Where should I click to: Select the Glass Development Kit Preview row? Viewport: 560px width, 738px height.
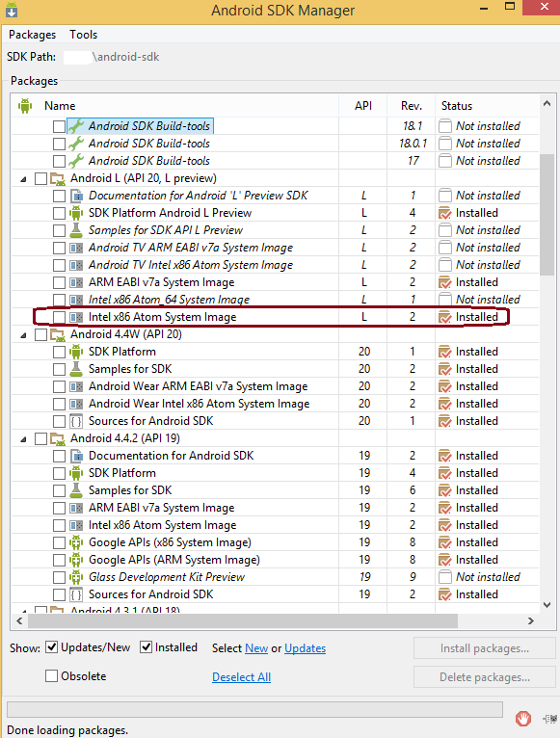(275, 577)
